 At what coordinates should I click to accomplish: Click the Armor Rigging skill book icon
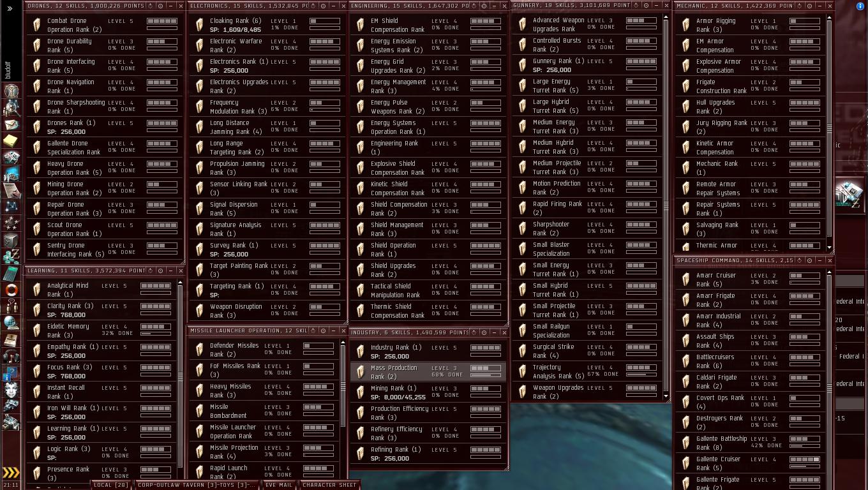pos(686,25)
